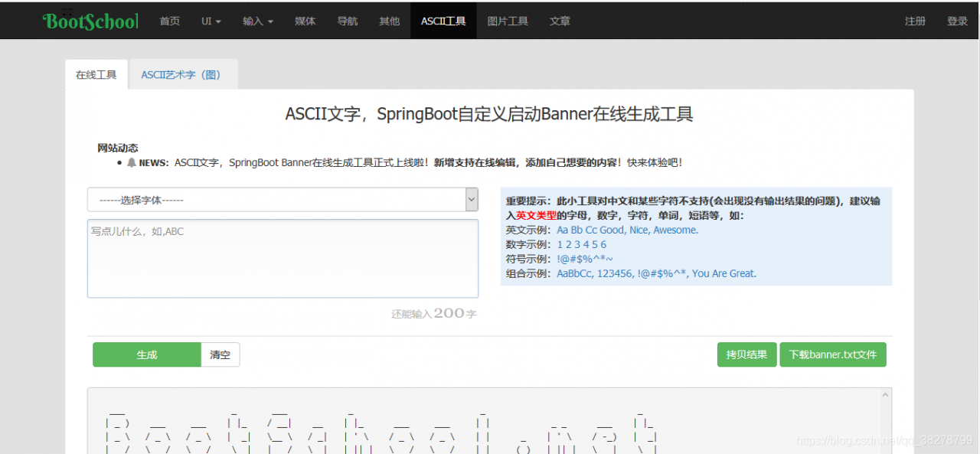Open the 其他 nav item
Viewport: 980px width, 454px height.
390,21
